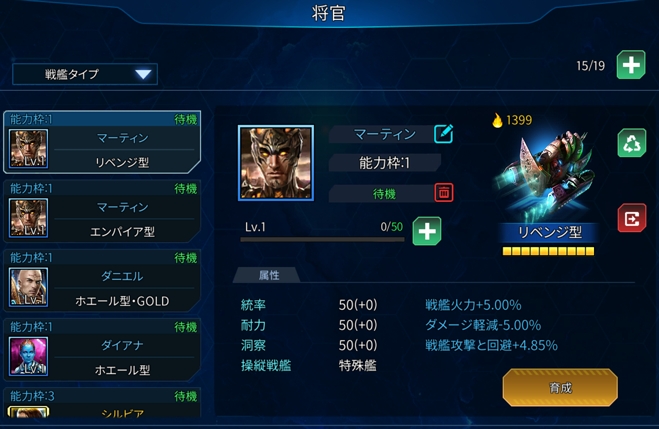The image size is (659, 429).
Task: Open the 戦艦タイプ dropdown
Action: click(85, 74)
